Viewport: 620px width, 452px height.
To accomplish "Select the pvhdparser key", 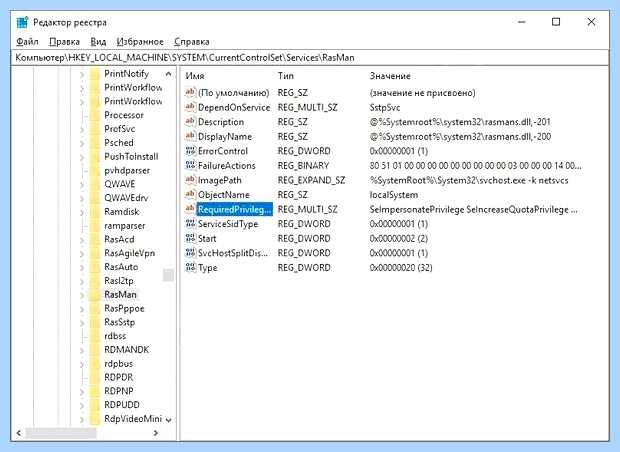I will tap(127, 170).
